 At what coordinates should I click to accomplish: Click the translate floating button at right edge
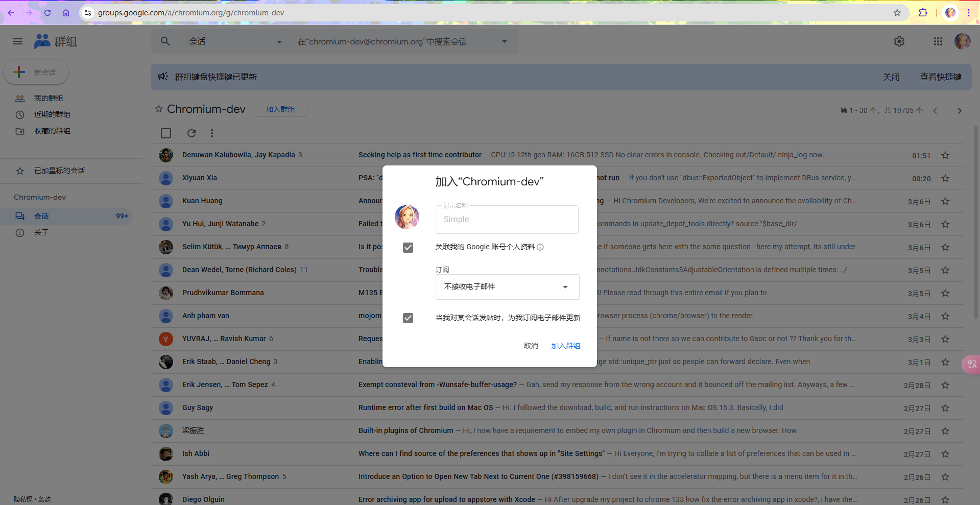click(x=971, y=364)
